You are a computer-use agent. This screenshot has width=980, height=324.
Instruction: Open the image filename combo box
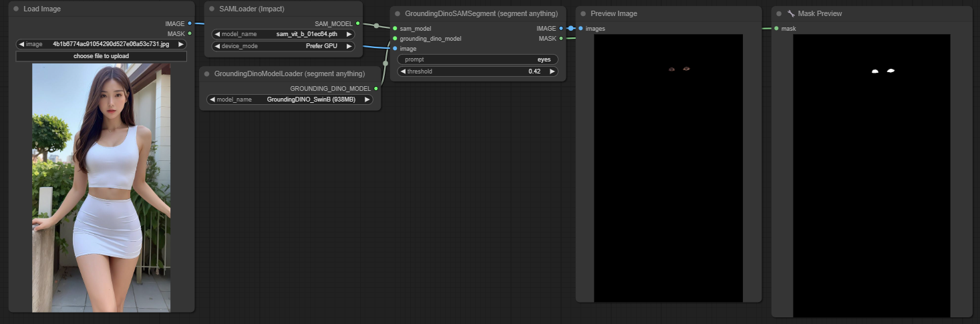point(101,44)
